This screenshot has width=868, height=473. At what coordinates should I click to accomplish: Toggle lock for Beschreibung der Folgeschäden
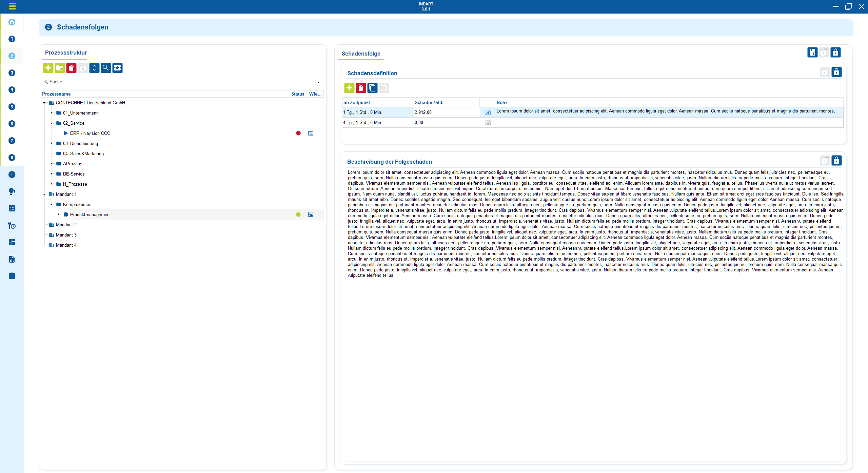click(836, 161)
